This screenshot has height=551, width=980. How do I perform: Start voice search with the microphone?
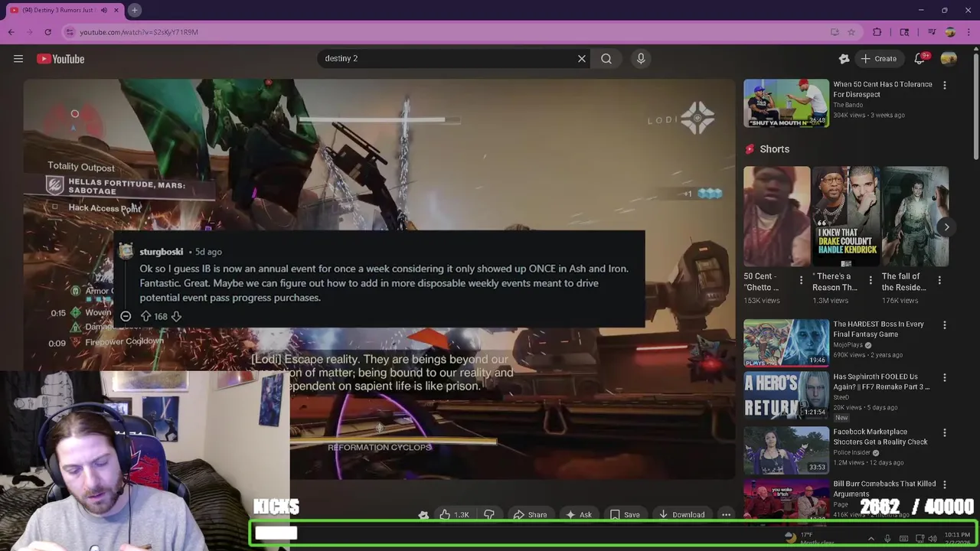pyautogui.click(x=641, y=58)
